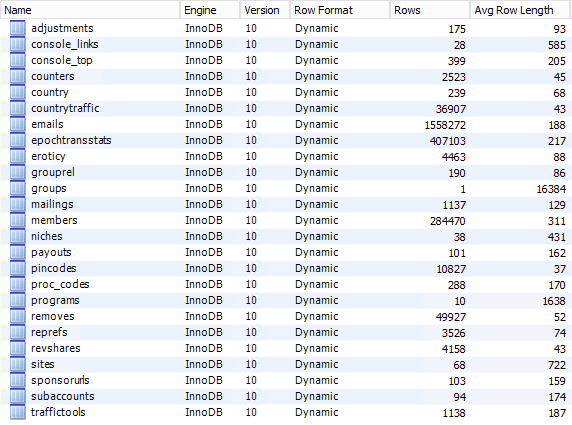Click the 284470 rows value for members
Image resolution: width=572 pixels, height=425 pixels.
click(x=448, y=221)
